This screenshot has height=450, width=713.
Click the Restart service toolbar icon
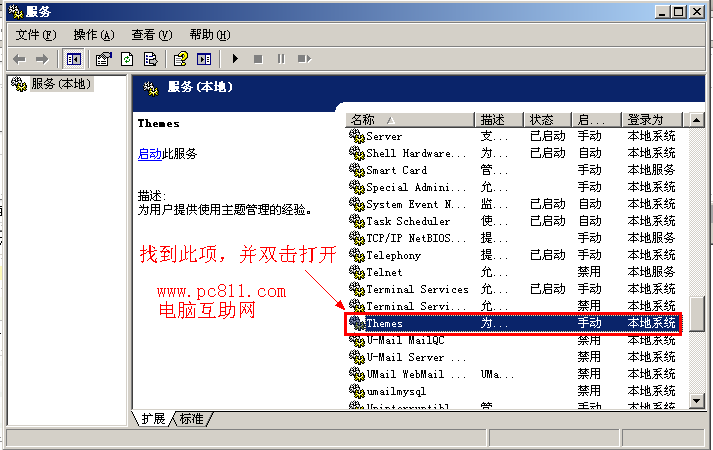coord(304,59)
